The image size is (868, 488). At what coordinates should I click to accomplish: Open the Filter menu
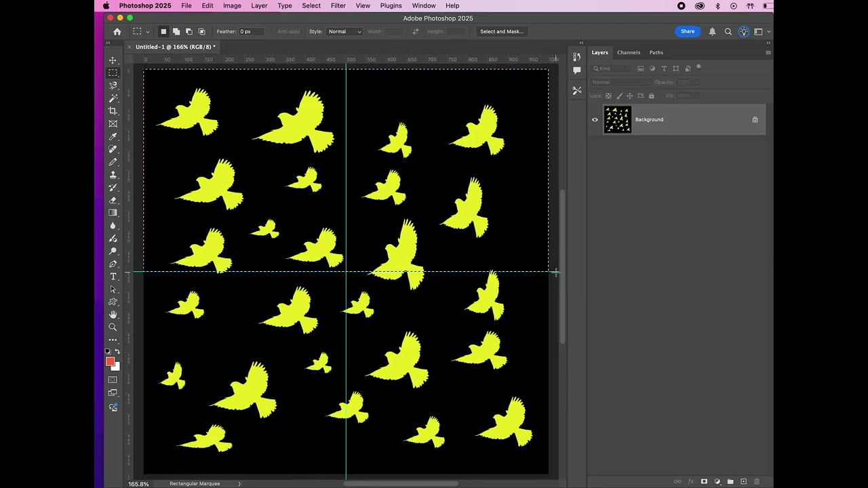[x=338, y=5]
